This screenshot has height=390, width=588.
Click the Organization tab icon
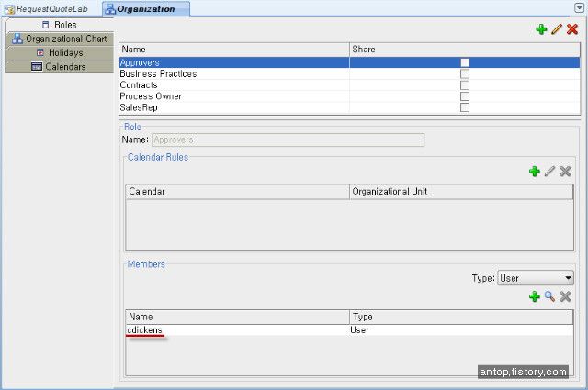pyautogui.click(x=110, y=9)
